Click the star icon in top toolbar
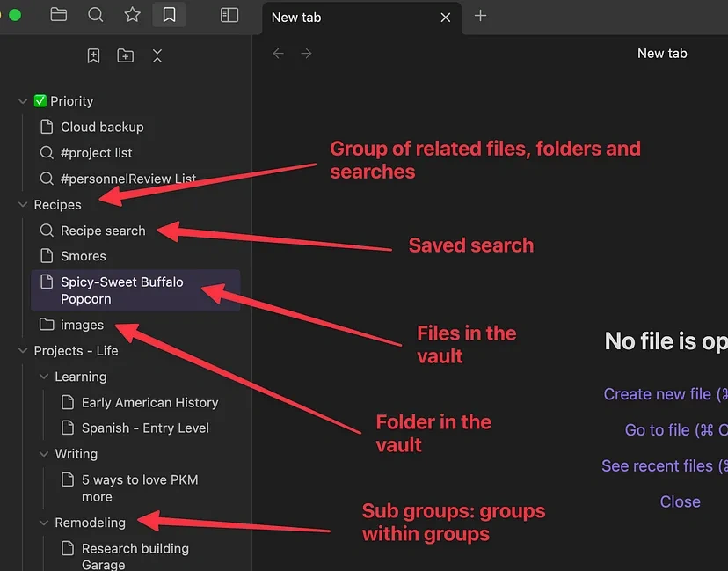The height and width of the screenshot is (571, 728). point(132,15)
